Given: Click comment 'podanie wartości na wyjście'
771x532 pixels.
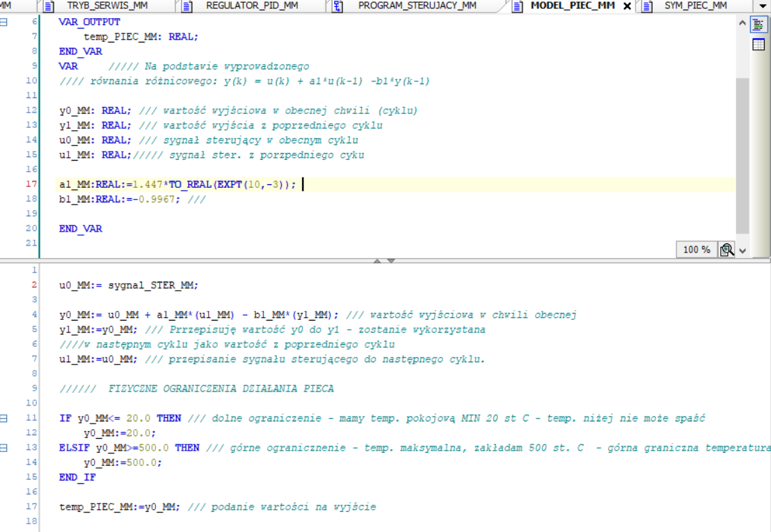Looking at the screenshot, I should coord(294,506).
